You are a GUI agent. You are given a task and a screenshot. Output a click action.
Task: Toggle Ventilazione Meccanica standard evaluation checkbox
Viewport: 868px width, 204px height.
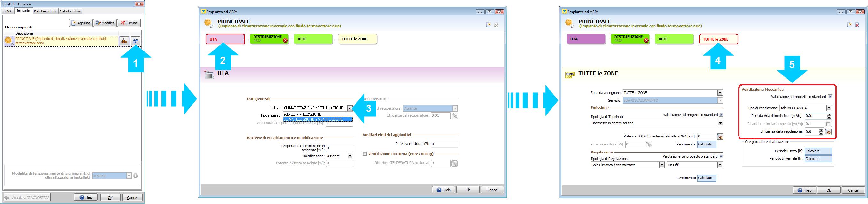(x=830, y=97)
